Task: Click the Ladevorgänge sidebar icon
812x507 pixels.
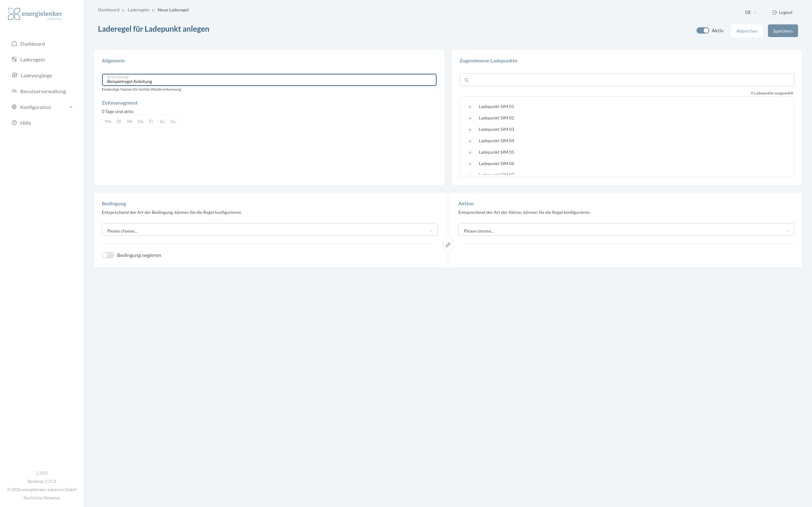Action: [14, 75]
